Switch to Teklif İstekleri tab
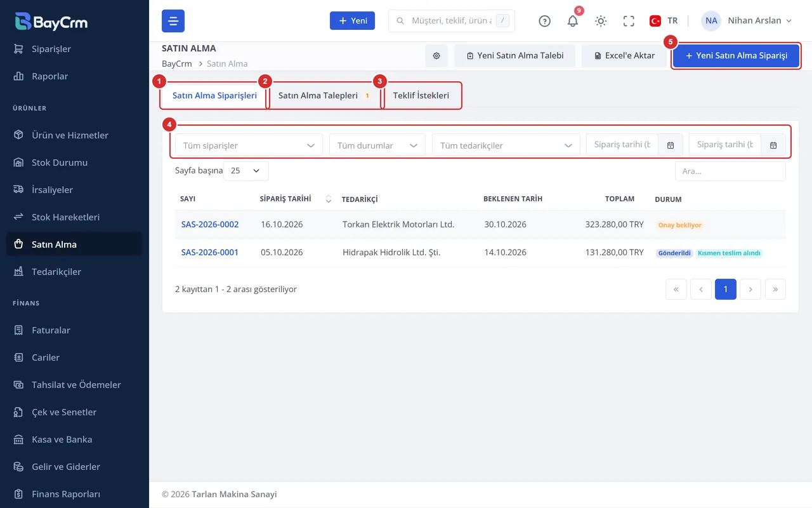The height and width of the screenshot is (508, 812). pyautogui.click(x=421, y=96)
